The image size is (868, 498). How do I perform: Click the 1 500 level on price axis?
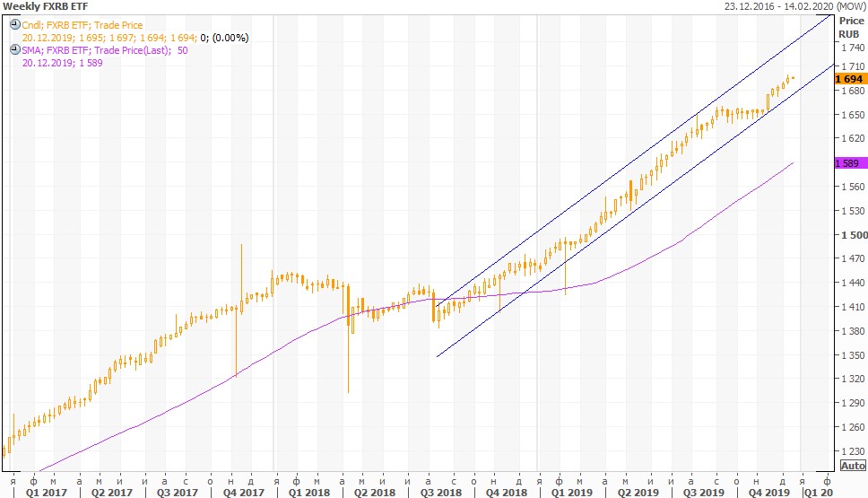(x=852, y=235)
